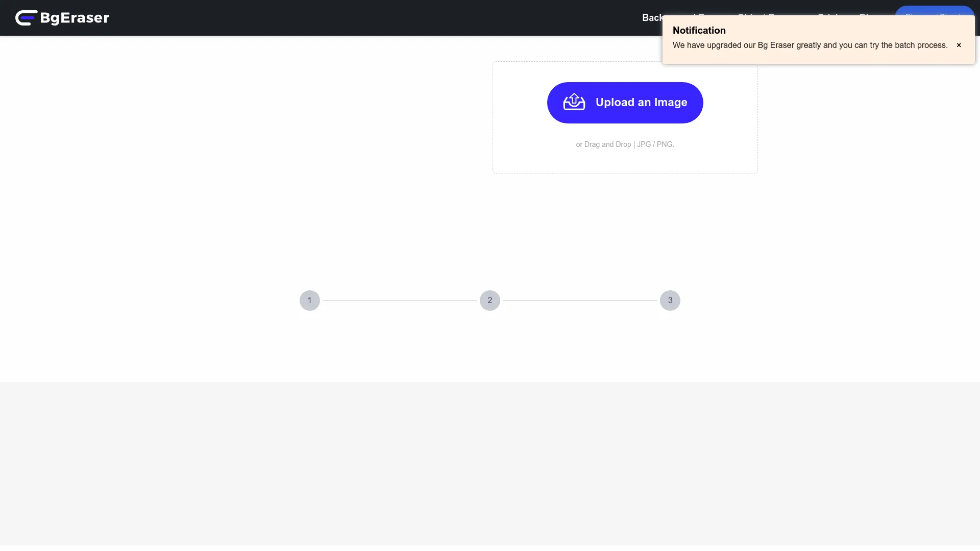The width and height of the screenshot is (980, 551).
Task: Click step indicator 2 in the progress bar
Action: (x=489, y=300)
